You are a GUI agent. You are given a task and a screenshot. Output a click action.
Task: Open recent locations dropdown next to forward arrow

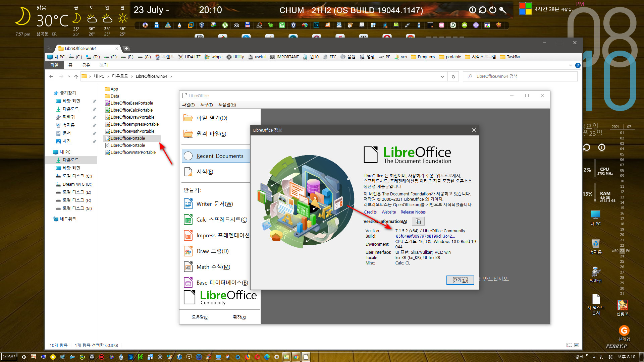69,76
